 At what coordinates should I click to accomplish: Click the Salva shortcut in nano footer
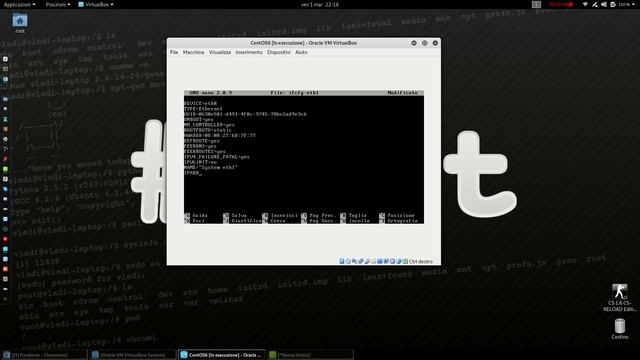pos(236,215)
